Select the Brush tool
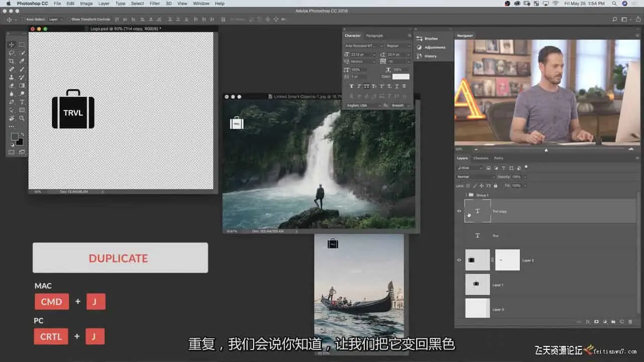 click(22, 69)
